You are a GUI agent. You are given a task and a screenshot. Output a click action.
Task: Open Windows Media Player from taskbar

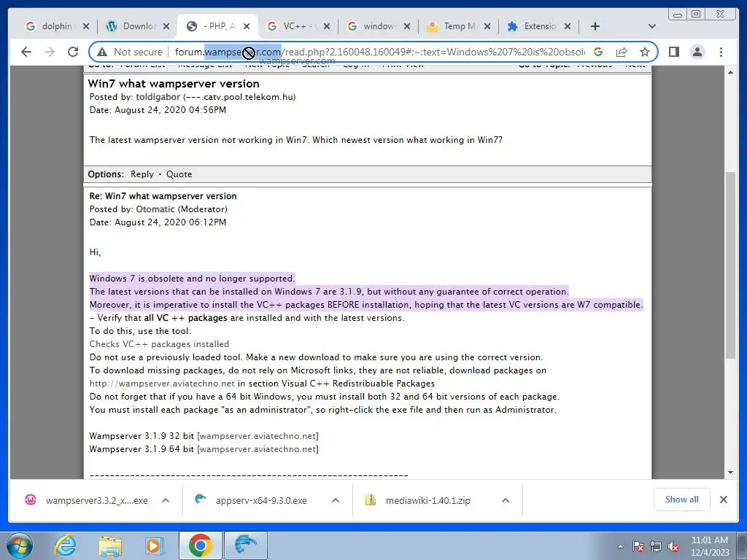point(155,545)
